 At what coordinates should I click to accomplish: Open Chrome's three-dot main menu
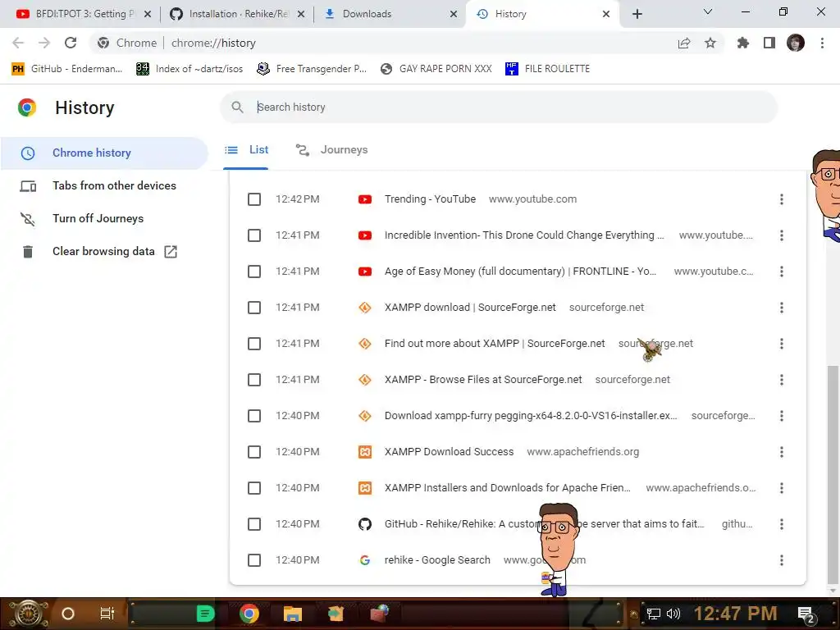(822, 43)
